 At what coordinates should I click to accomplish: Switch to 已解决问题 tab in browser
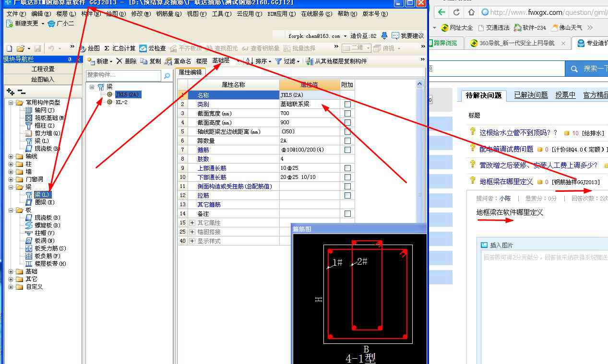point(531,95)
